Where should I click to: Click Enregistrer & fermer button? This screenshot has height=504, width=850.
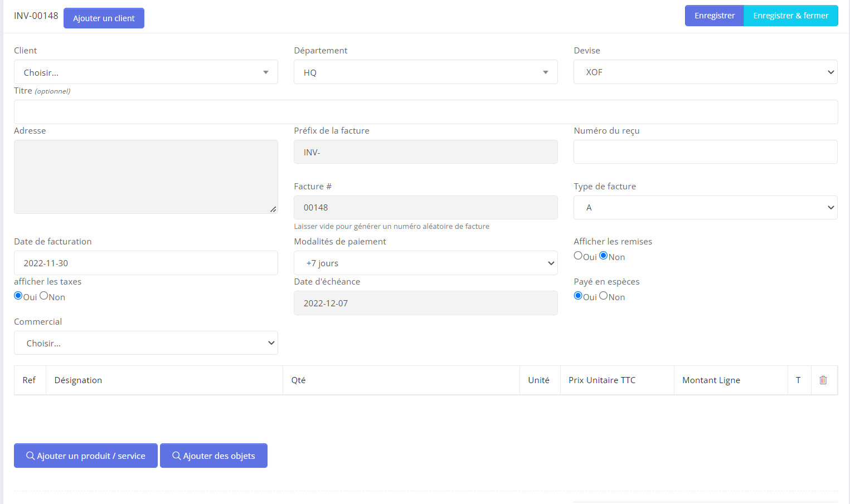coord(790,16)
